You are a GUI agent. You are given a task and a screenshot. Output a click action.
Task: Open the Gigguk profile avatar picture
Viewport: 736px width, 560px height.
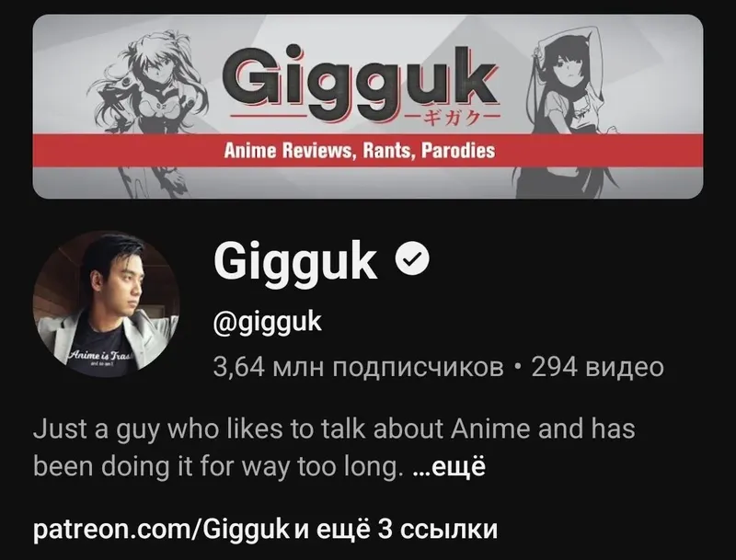click(106, 303)
